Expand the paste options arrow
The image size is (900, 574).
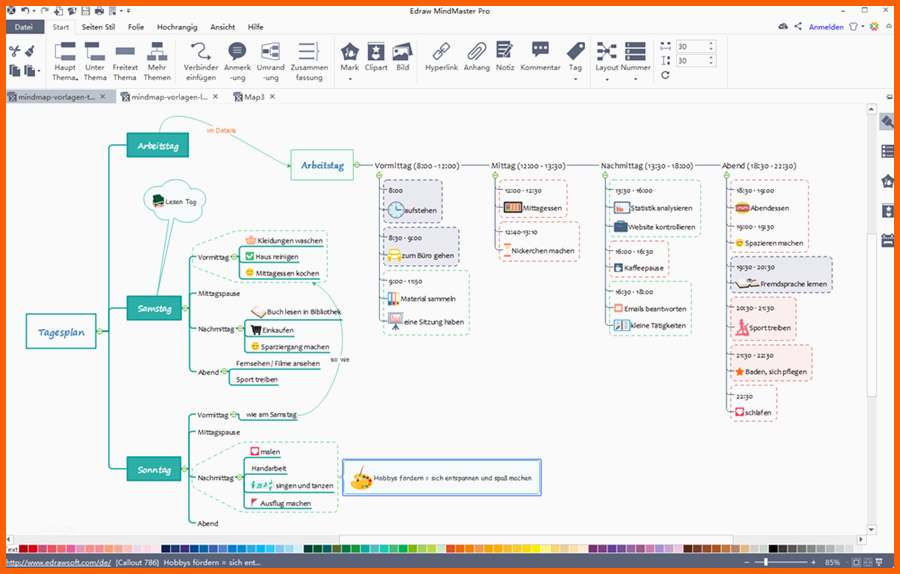38,72
